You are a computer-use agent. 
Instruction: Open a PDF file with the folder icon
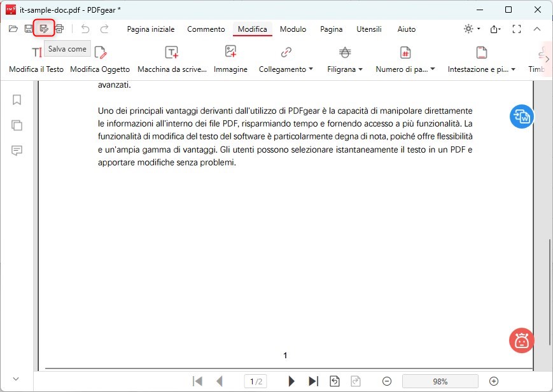(x=13, y=28)
